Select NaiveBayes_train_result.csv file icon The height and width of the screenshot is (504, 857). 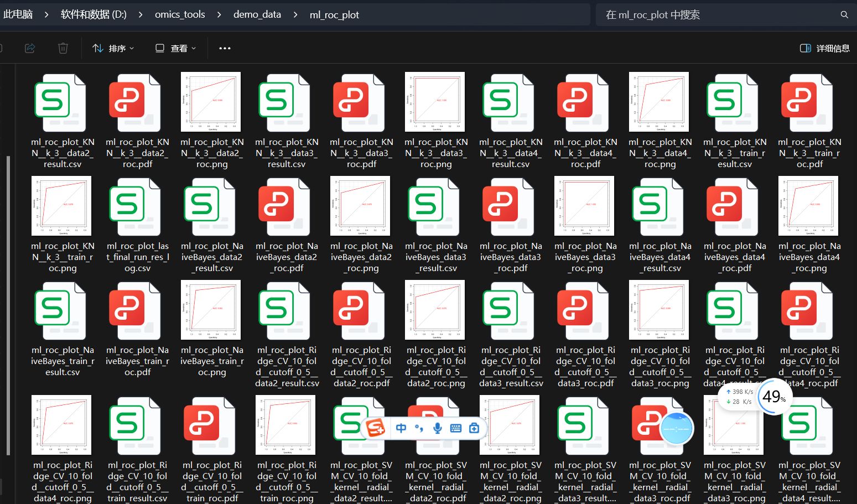[x=61, y=311]
